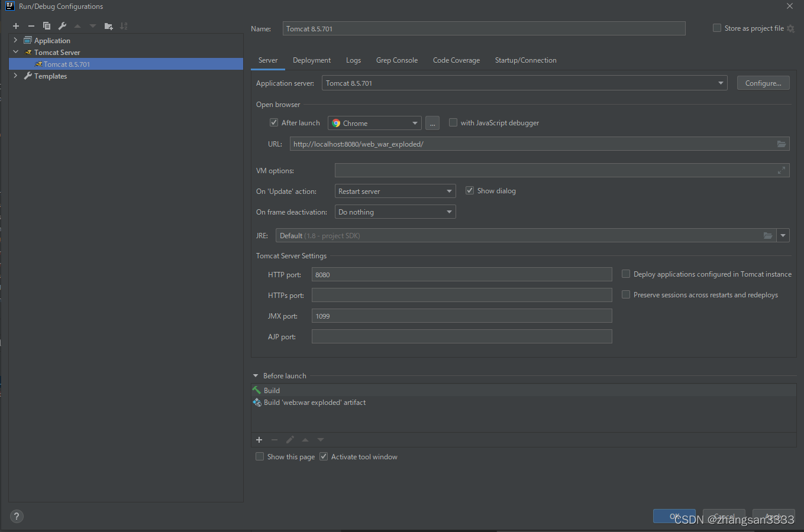Toggle Show dialog checkbox

[470, 190]
